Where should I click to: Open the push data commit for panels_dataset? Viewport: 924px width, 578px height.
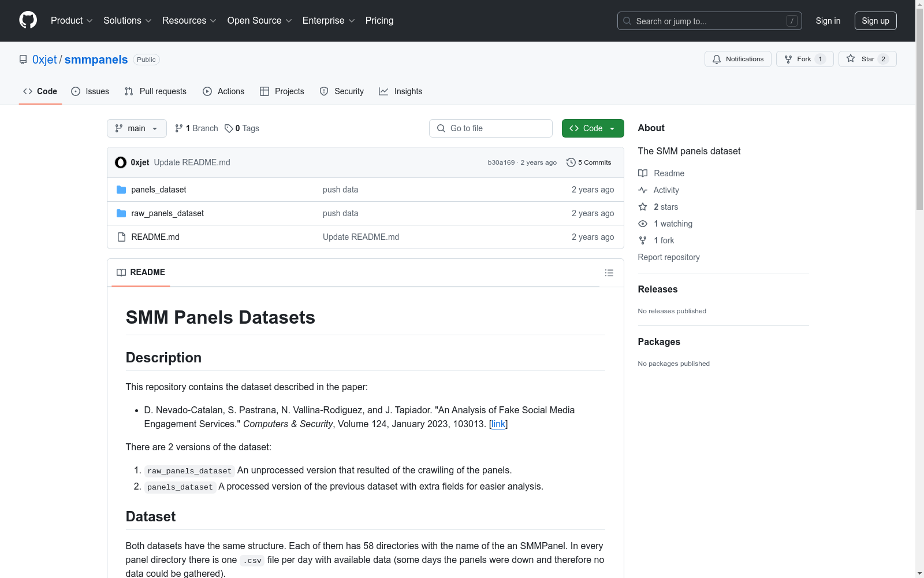340,190
